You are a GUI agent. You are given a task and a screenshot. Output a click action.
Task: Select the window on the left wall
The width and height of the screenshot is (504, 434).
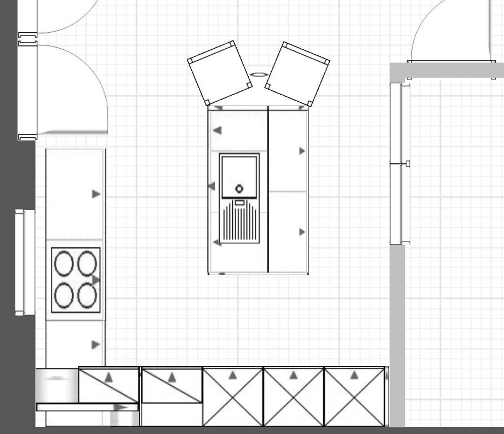[20, 262]
